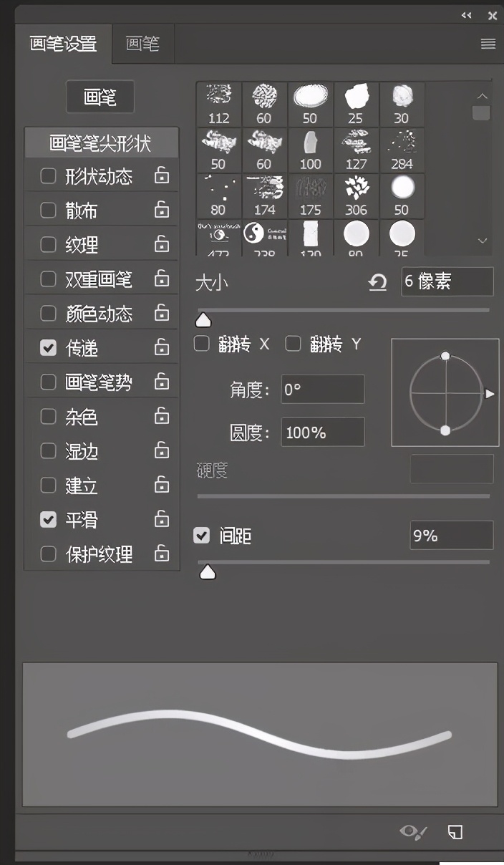Toggle the 间距 checkbox

pos(202,535)
